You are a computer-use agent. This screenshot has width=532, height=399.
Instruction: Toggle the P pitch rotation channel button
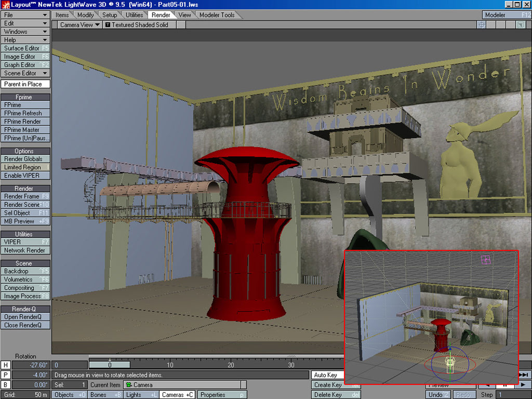[x=5, y=375]
